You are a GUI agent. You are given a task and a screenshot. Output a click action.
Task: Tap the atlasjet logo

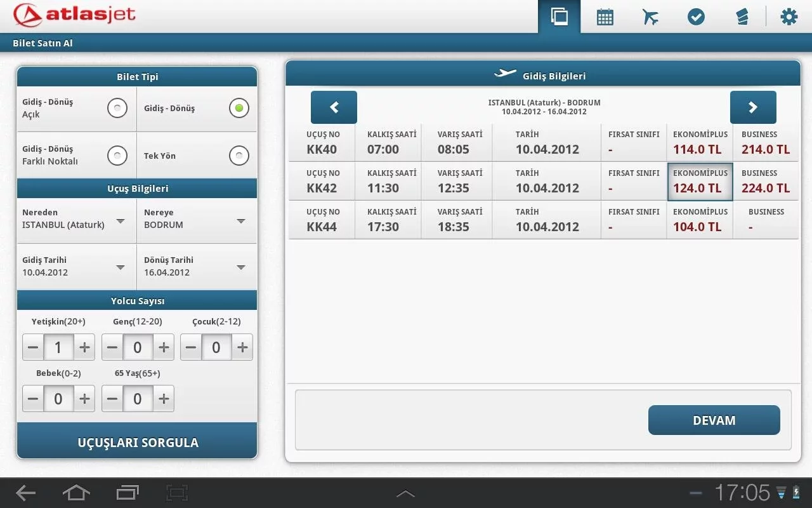pos(74,14)
